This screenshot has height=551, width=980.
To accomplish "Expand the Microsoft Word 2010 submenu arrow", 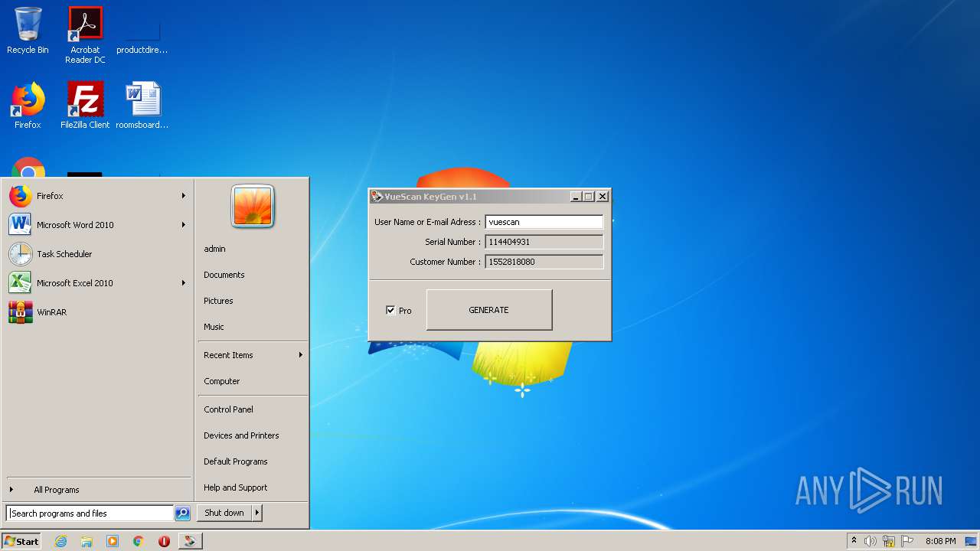I will pos(184,225).
